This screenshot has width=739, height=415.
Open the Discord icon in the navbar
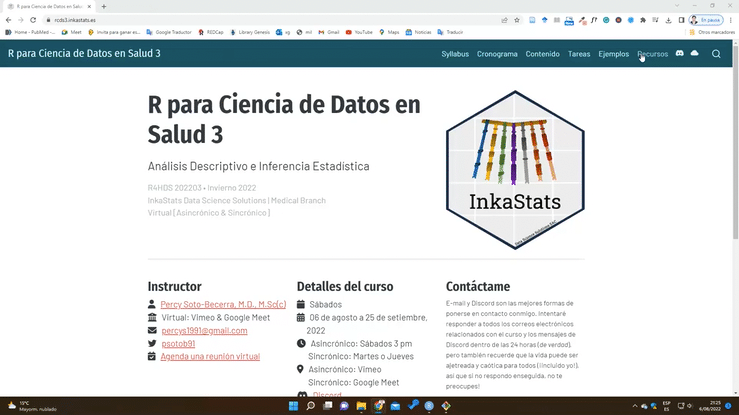(x=680, y=54)
